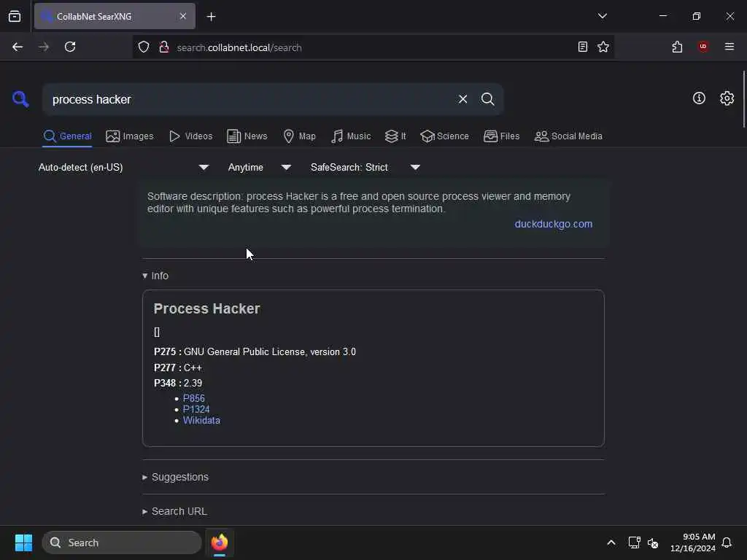Click the Process Hacker infobox heading
The image size is (747, 560).
(x=206, y=308)
